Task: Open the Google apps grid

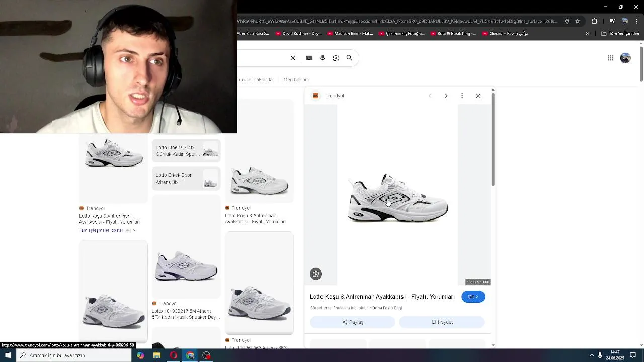Action: pyautogui.click(x=611, y=58)
